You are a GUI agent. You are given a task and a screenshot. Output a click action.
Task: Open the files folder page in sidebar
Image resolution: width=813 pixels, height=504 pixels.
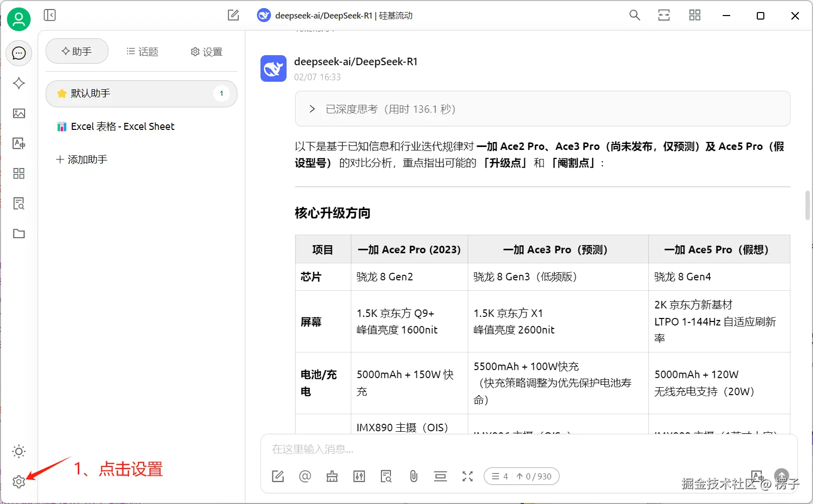point(19,234)
